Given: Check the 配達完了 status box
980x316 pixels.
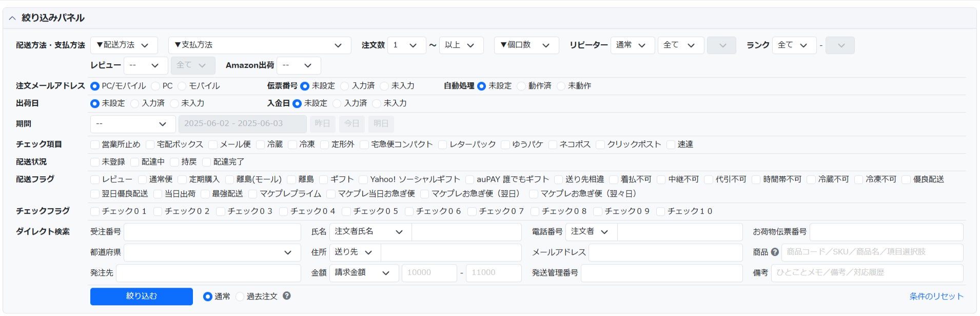Looking at the screenshot, I should pos(207,162).
